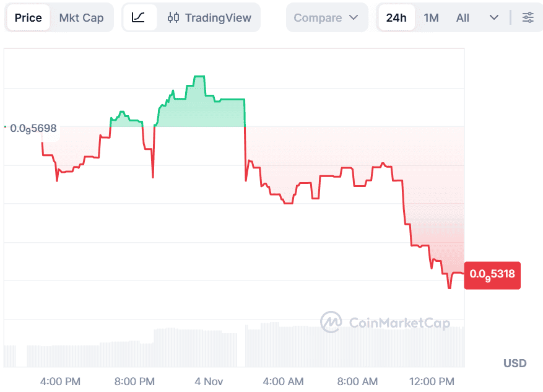Expand more time range options chevron
Screen dimensions: 543x392
493,17
